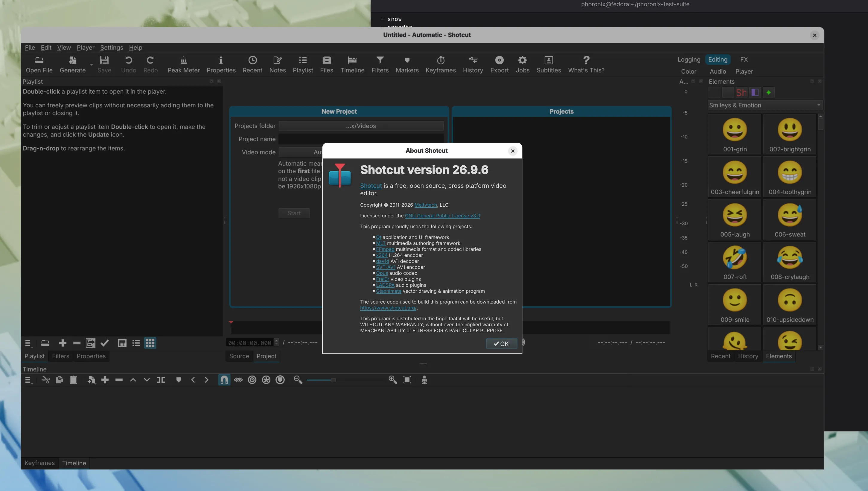This screenshot has width=868, height=491.
Task: Open the Filters funnel icon in toolbar
Action: (x=380, y=64)
